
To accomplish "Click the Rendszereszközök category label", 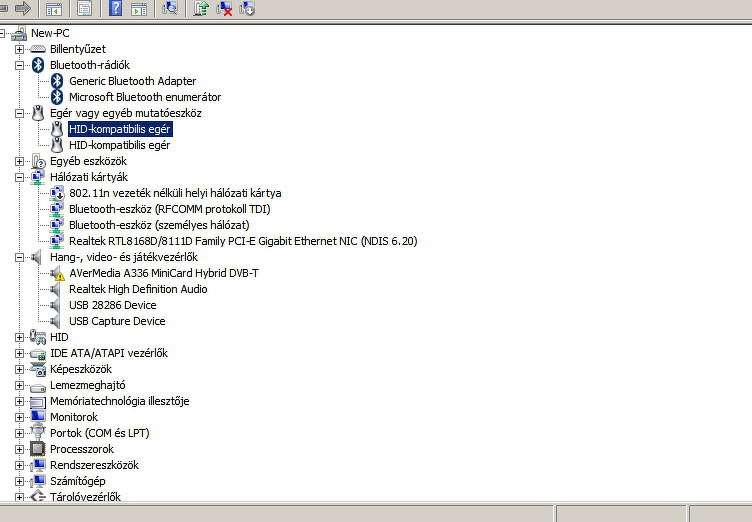I will (x=94, y=465).
